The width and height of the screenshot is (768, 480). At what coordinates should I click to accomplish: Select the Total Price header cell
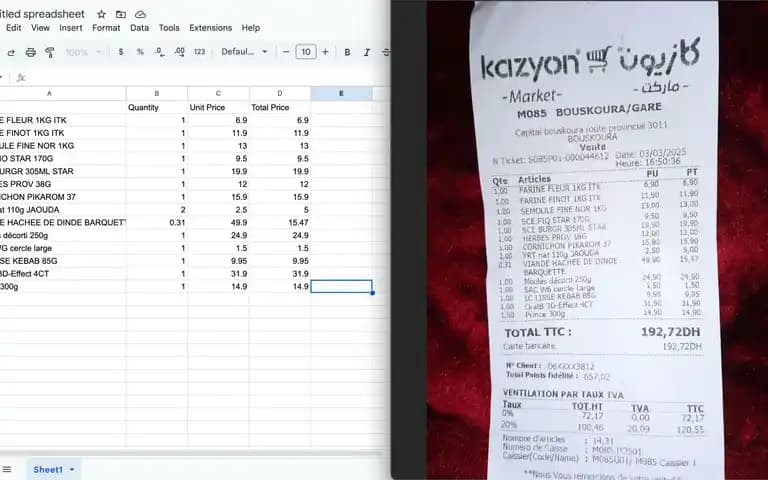tap(280, 107)
